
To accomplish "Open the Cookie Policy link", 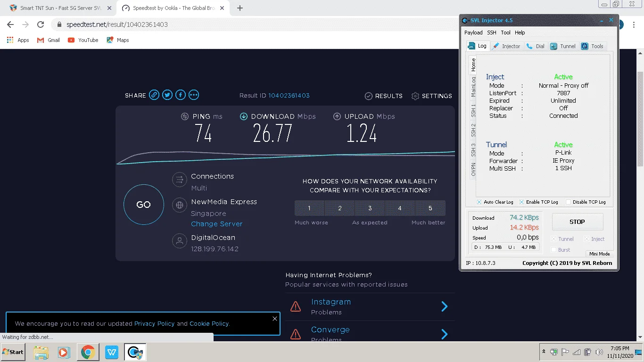I will (209, 323).
